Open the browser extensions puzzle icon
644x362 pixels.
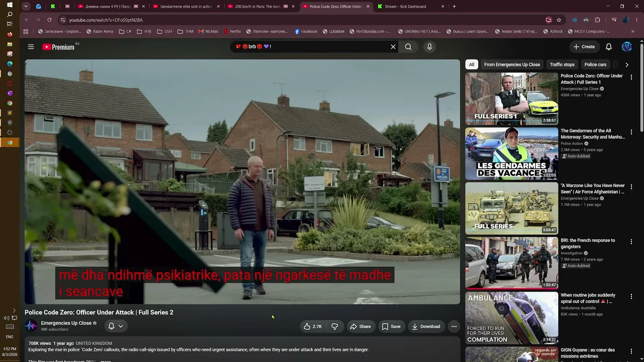pos(598,20)
